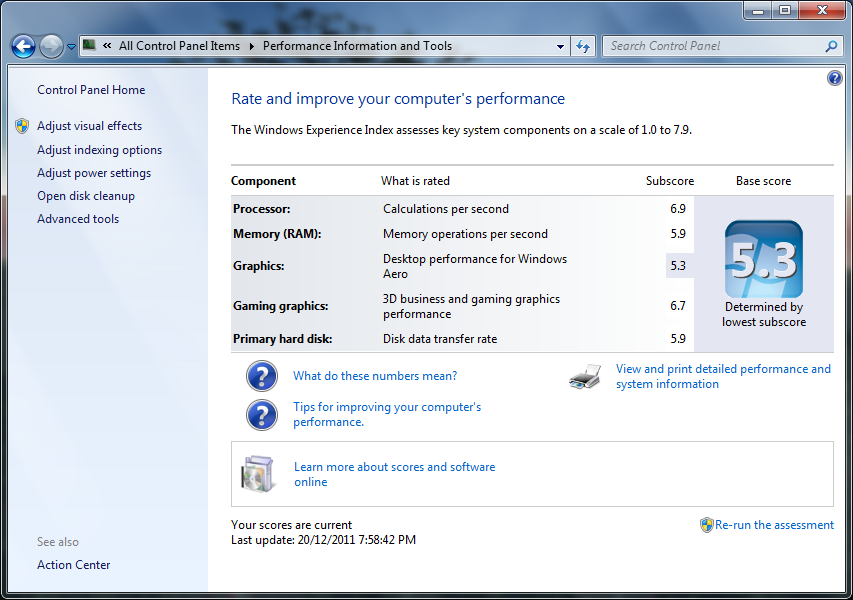Minimize the Performance Information window
The image size is (853, 600).
(x=758, y=10)
